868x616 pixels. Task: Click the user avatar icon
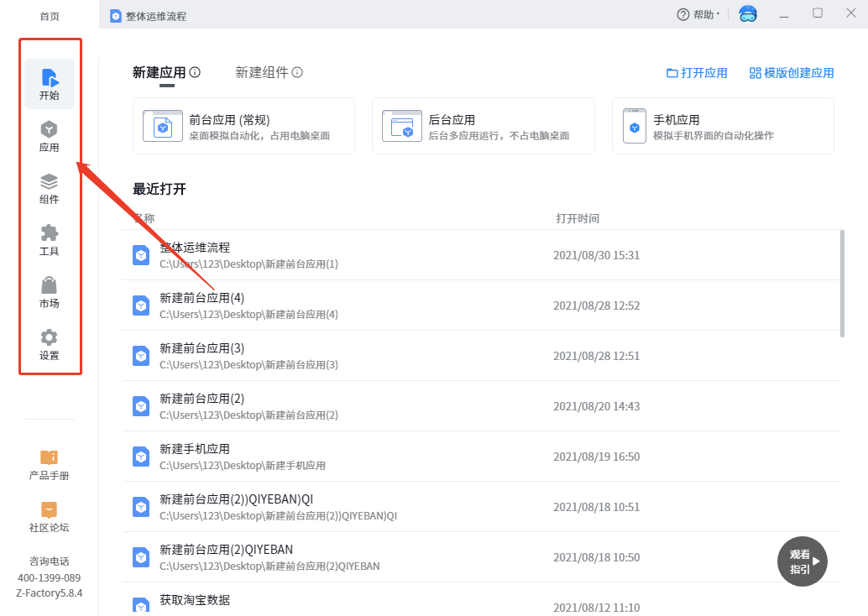(x=747, y=14)
